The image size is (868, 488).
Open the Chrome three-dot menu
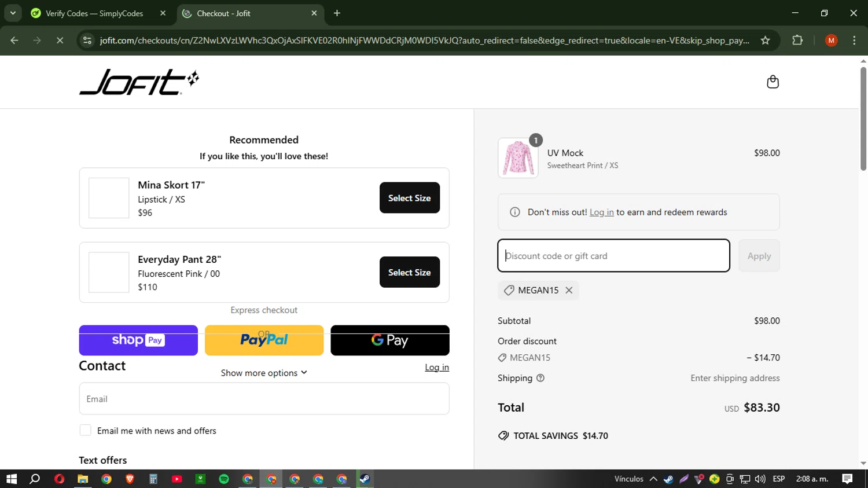point(854,41)
